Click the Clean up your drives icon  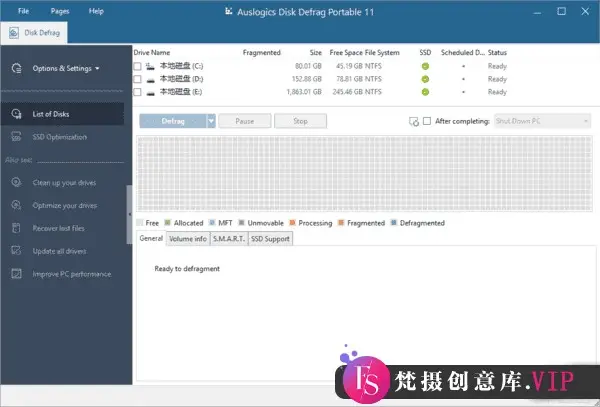coord(16,182)
